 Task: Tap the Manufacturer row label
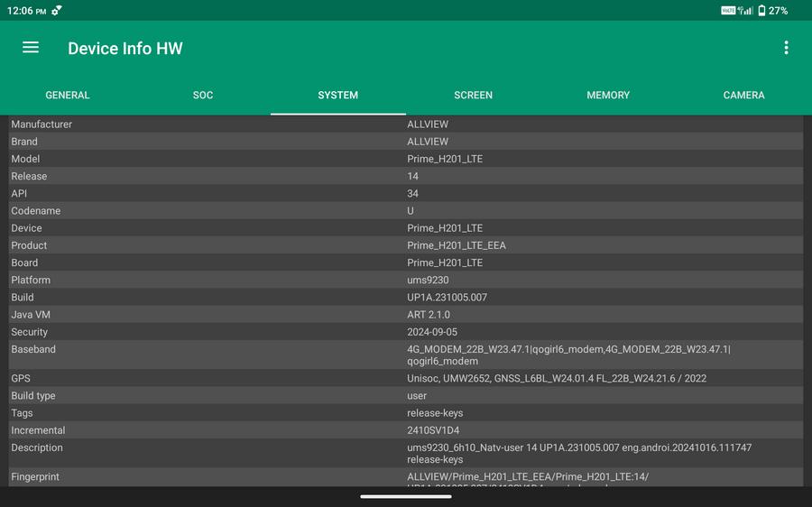click(x=42, y=124)
